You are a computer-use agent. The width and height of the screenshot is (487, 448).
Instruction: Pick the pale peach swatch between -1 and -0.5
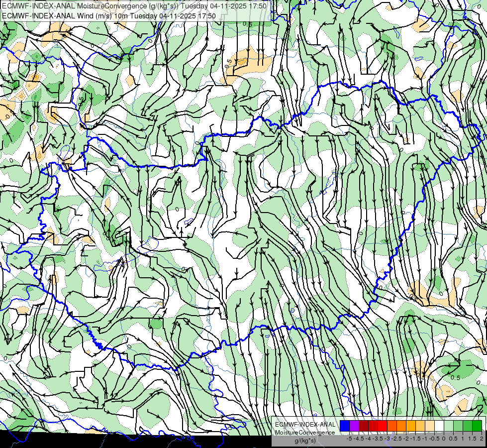(430, 426)
